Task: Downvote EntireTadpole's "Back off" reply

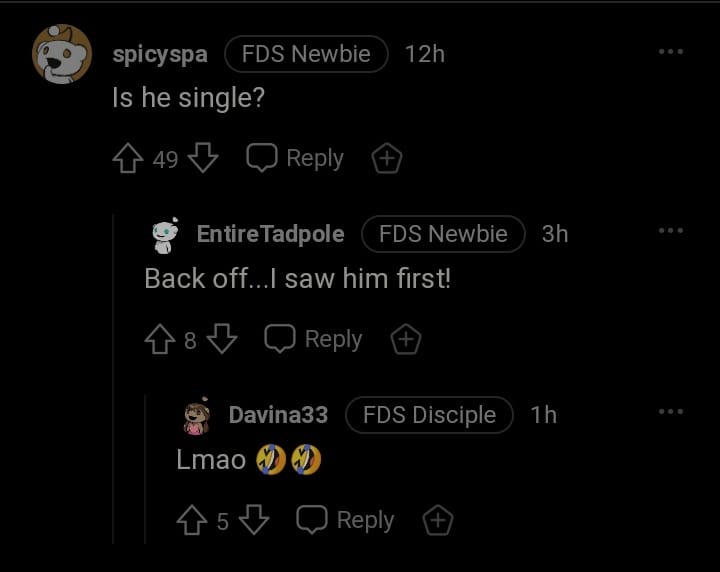Action: click(x=222, y=340)
